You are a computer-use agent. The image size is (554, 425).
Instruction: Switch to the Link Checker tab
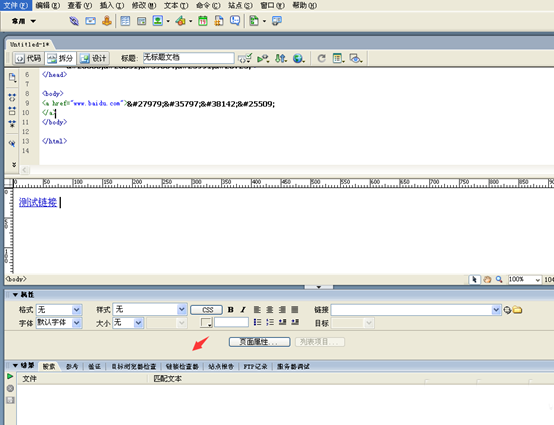coord(182,366)
